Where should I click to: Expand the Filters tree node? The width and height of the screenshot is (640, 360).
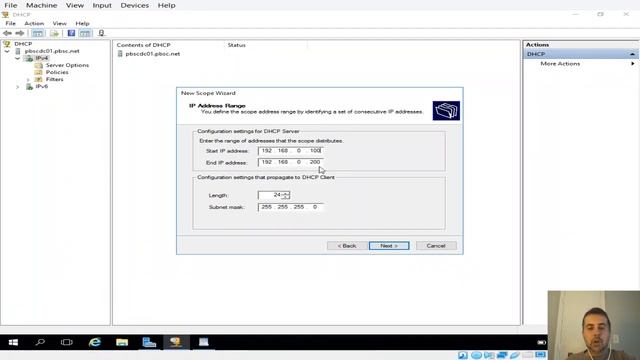click(x=28, y=79)
